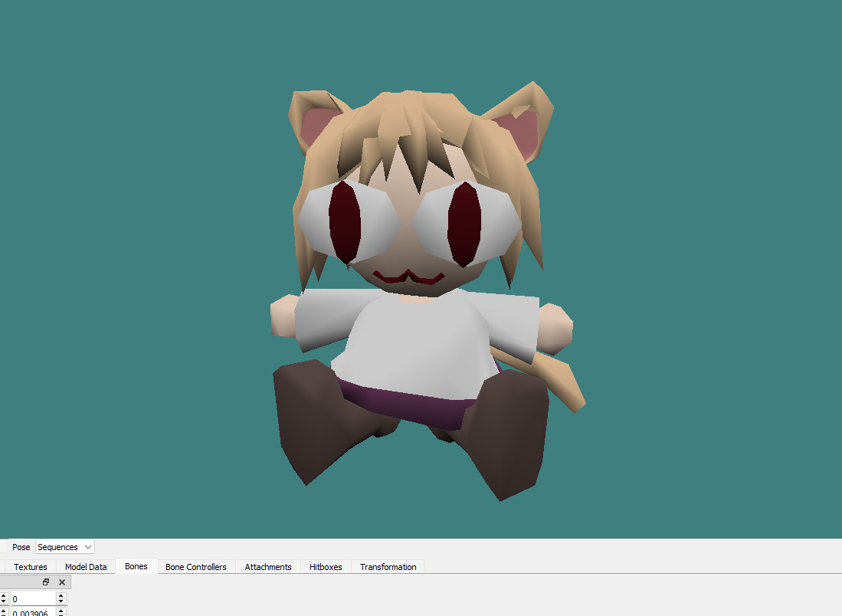The height and width of the screenshot is (616, 842).
Task: Open the Pose Sequences dropdown
Action: point(65,547)
